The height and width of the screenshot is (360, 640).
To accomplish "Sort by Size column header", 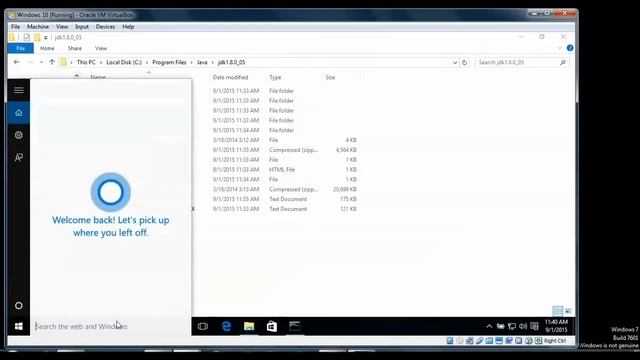I will 330,77.
